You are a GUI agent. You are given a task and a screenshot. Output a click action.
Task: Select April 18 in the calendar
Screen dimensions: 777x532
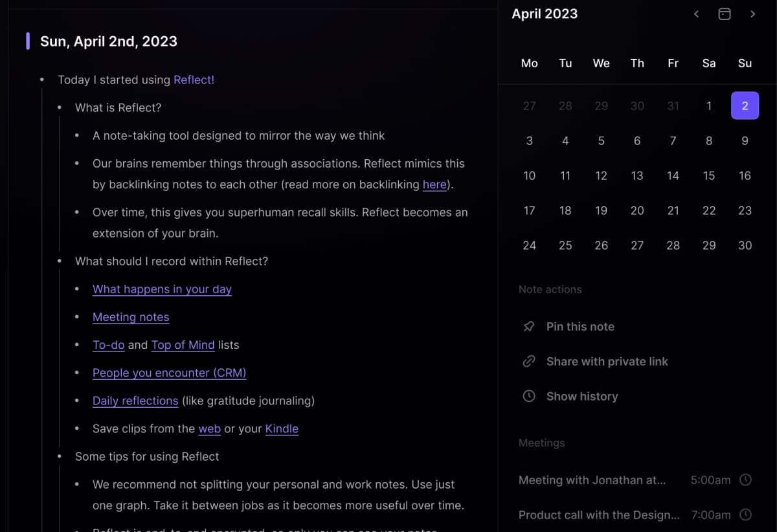[x=565, y=210]
